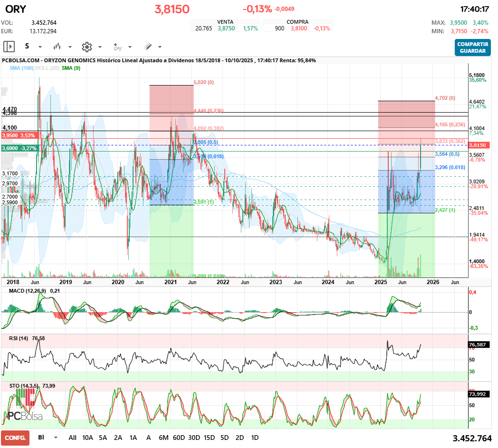The height and width of the screenshot is (448, 498).
Task: Click the COMPARTIR GUARDAR button
Action: click(473, 48)
